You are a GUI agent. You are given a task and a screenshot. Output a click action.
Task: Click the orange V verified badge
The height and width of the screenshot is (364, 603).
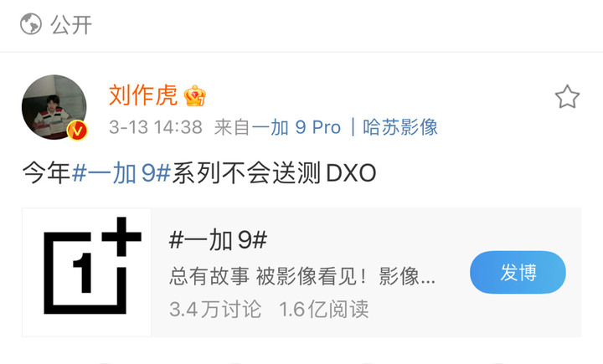pos(77,131)
